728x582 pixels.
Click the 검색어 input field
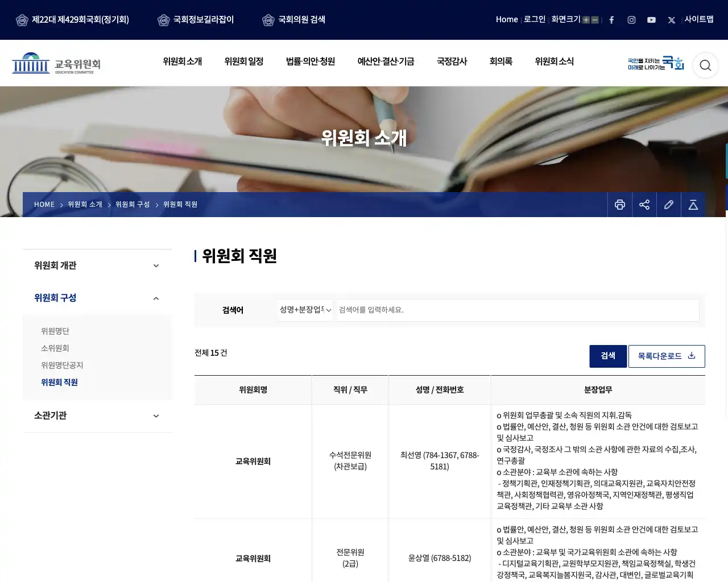518,310
